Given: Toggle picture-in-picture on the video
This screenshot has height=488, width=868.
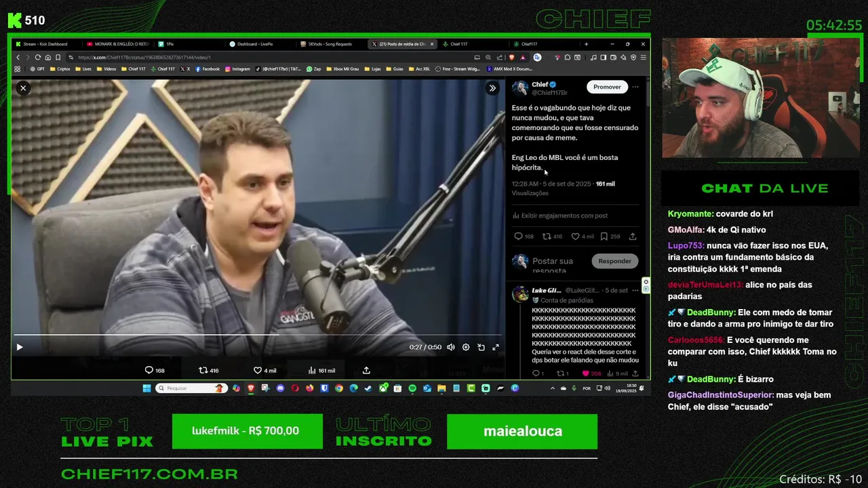Looking at the screenshot, I should (481, 347).
